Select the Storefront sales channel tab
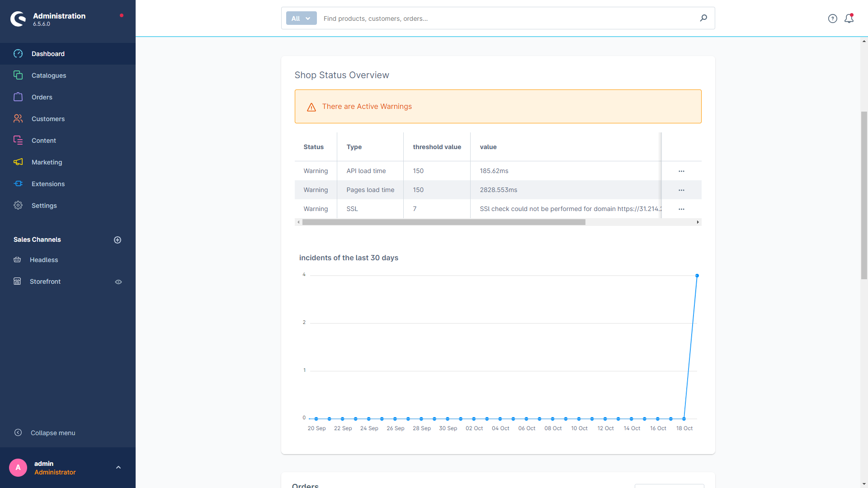 click(45, 281)
